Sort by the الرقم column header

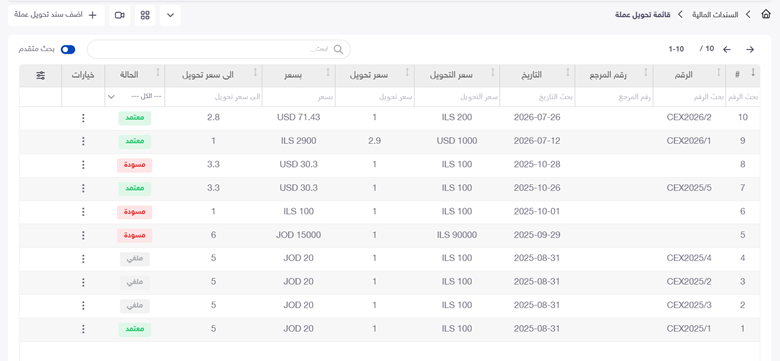click(689, 75)
